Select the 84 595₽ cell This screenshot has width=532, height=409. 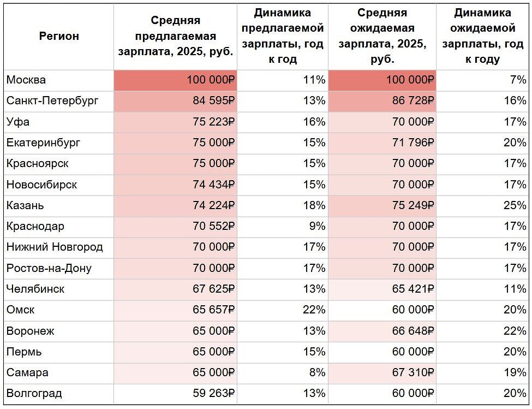(x=175, y=101)
